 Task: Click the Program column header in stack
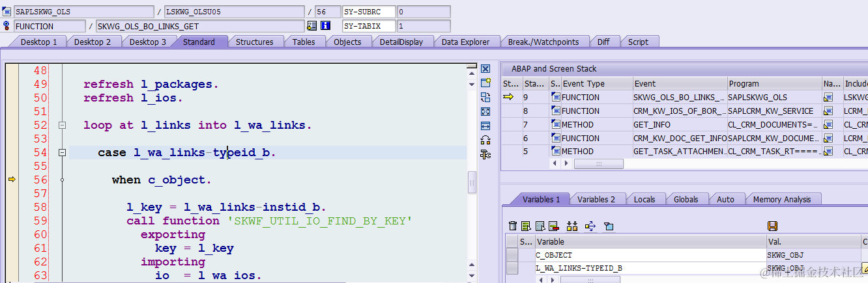[x=774, y=83]
